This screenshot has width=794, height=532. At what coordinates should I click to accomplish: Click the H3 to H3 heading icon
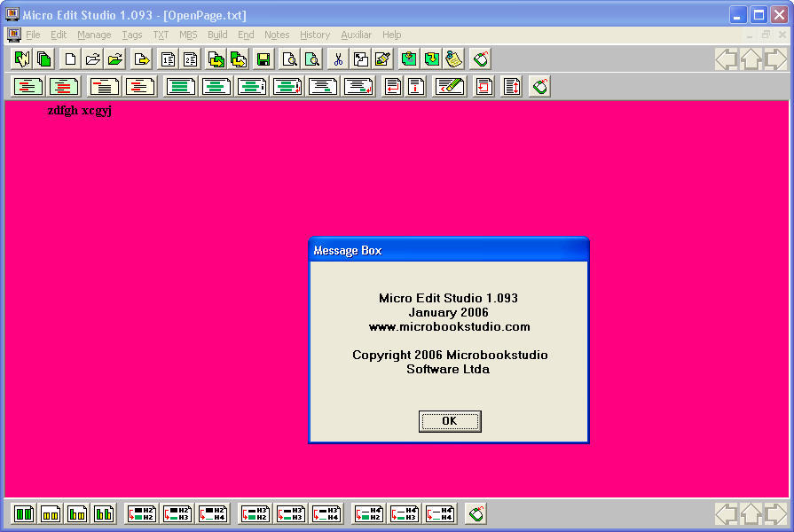[291, 513]
